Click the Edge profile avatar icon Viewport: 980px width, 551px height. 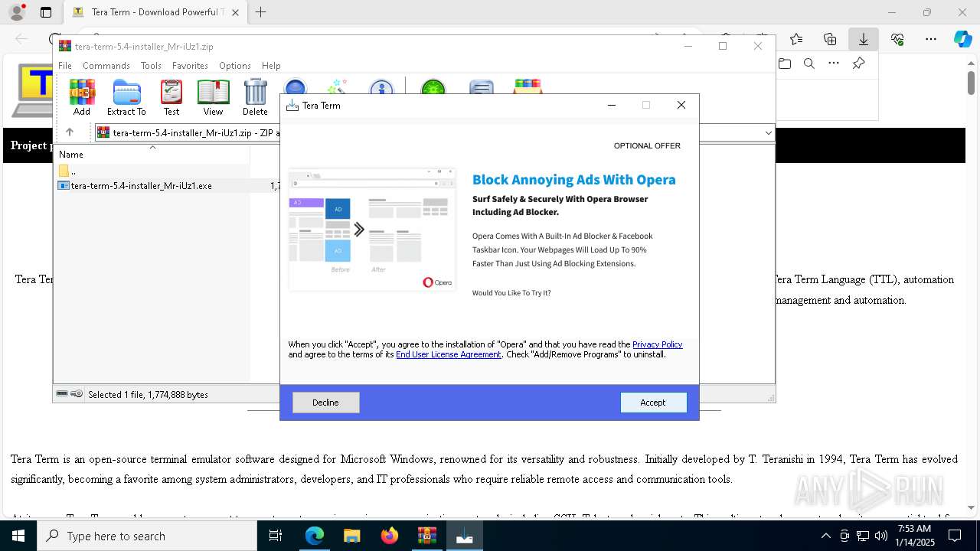[17, 12]
